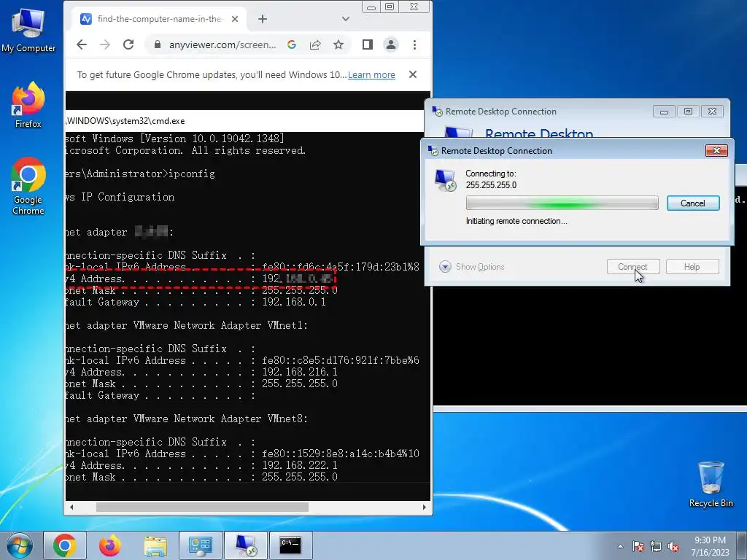Open a new Chrome tab

tap(263, 19)
